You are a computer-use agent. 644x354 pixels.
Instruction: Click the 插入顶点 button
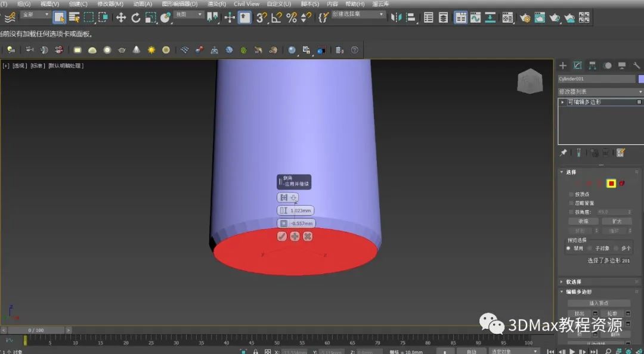click(x=598, y=303)
